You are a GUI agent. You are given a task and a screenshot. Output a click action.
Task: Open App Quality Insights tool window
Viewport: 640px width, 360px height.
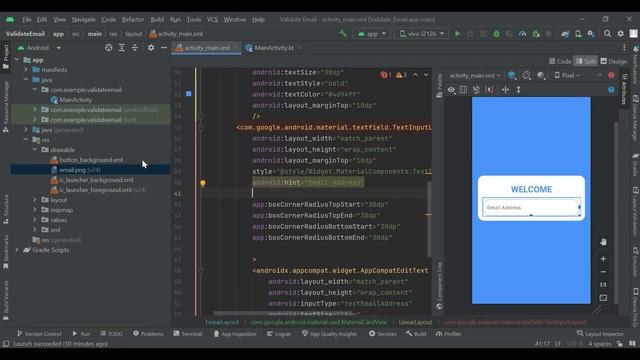[329, 334]
